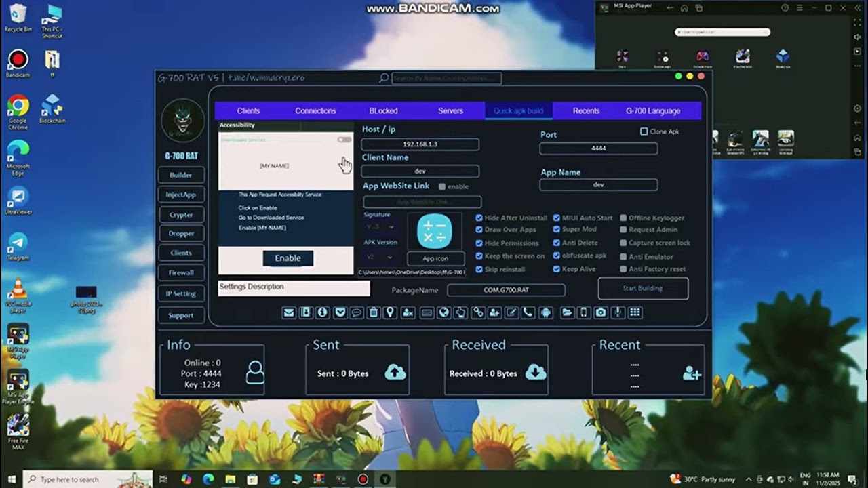Click the PackageName input field
Viewport: 868px width, 488px height.
pos(506,290)
